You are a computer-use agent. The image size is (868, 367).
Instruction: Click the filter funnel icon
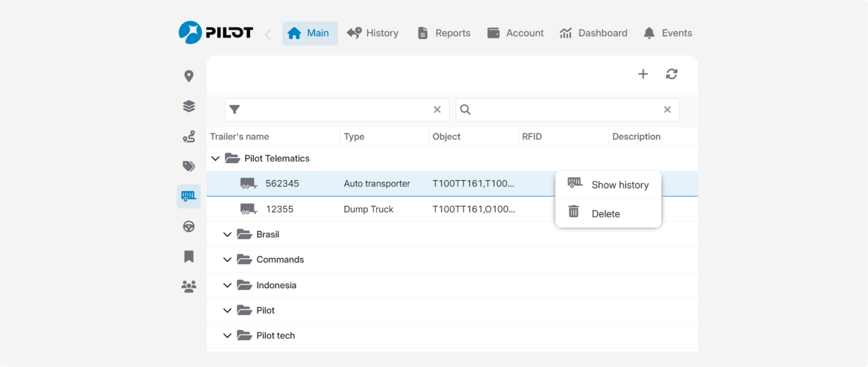point(234,110)
